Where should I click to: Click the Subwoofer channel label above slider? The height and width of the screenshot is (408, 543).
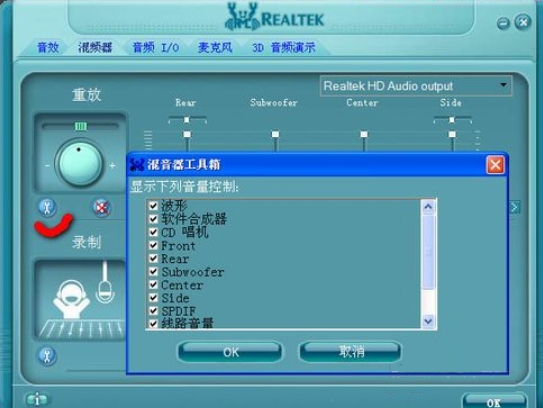[274, 103]
